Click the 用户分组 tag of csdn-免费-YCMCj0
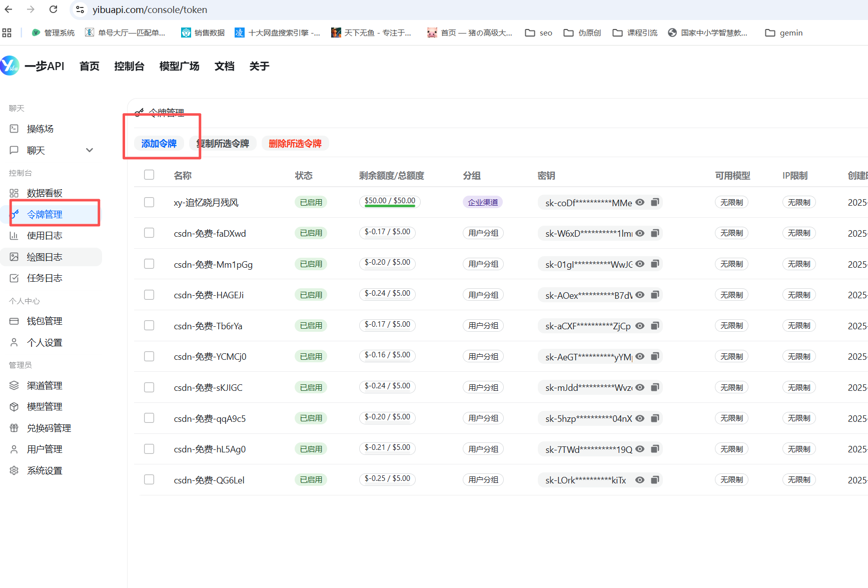The width and height of the screenshot is (868, 588). (x=483, y=356)
